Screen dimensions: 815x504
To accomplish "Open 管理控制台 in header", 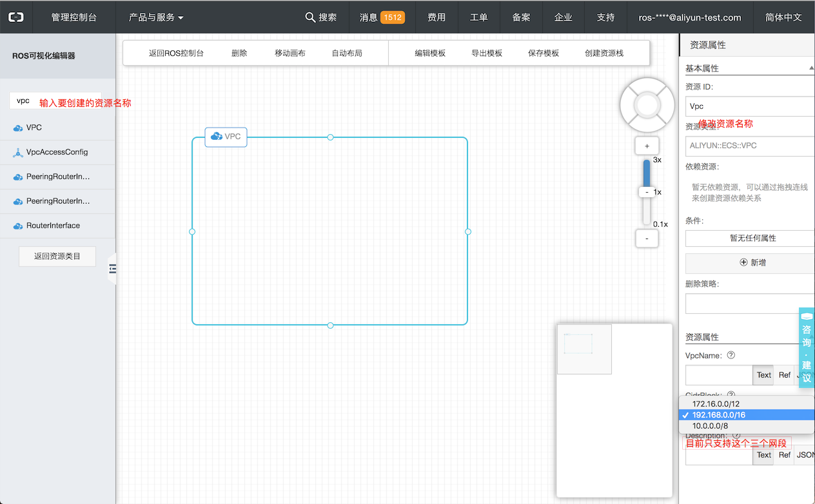I will click(74, 17).
